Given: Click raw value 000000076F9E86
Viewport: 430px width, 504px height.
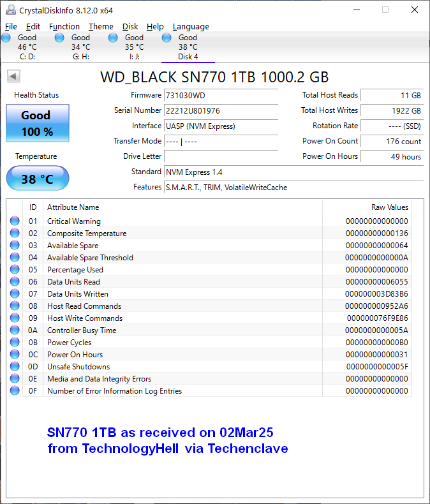Looking at the screenshot, I should pyautogui.click(x=377, y=318).
